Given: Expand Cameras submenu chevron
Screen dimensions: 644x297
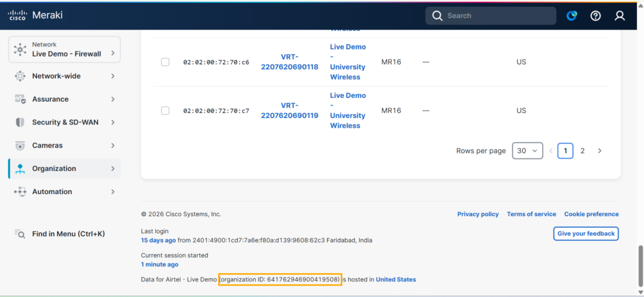Looking at the screenshot, I should click(x=113, y=146).
